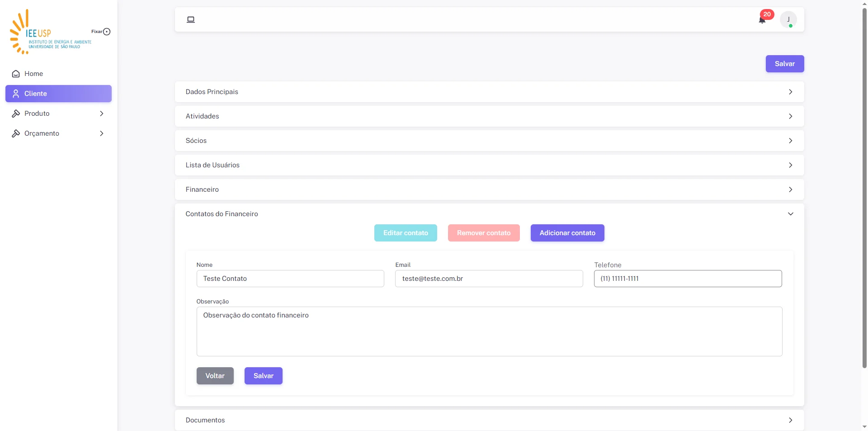Expand the Dados Principais section

click(x=489, y=92)
